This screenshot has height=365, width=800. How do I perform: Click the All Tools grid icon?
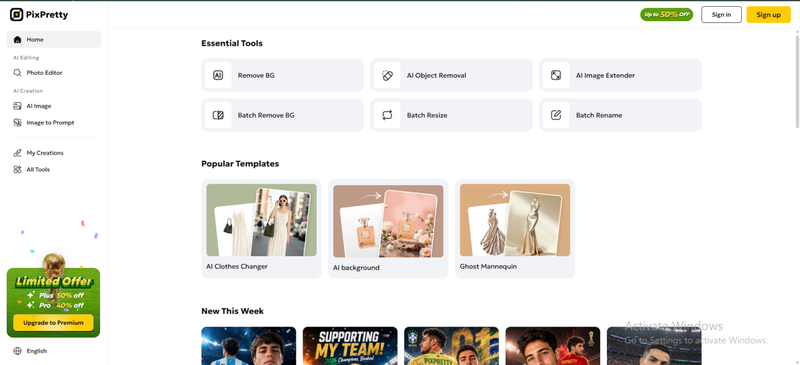point(17,169)
